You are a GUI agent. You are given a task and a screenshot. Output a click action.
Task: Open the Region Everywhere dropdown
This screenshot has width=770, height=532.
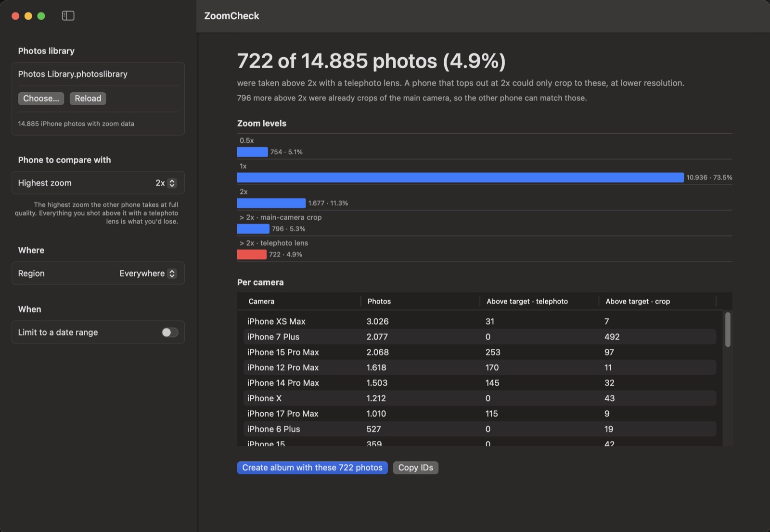click(x=148, y=273)
